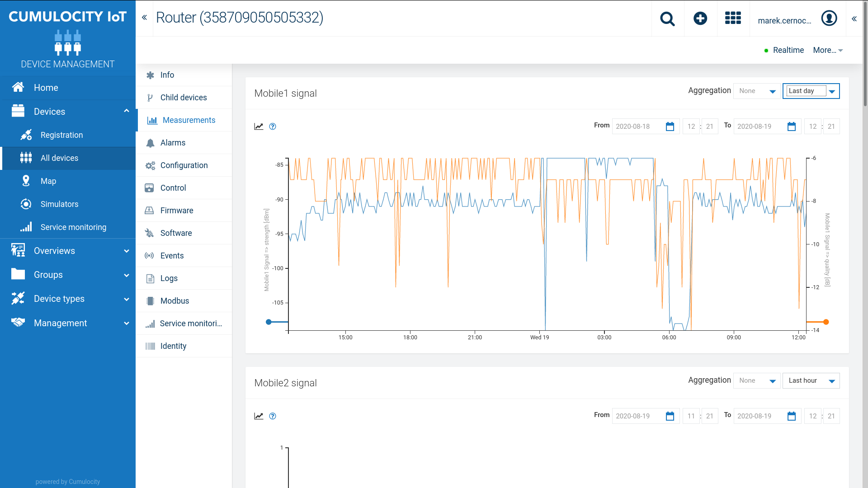Viewport: 868px width, 488px height.
Task: Open the More... dropdown menu
Action: (828, 50)
